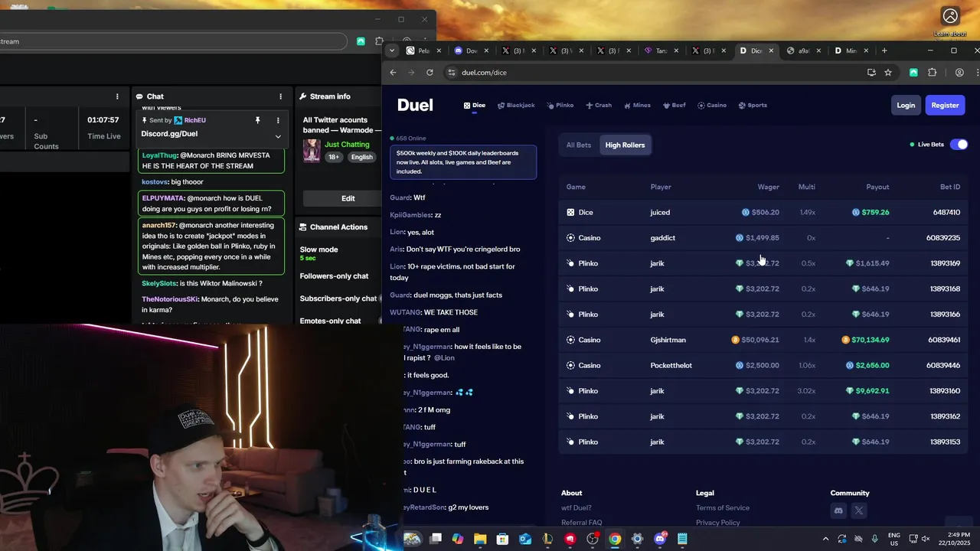This screenshot has width=980, height=551.
Task: Select Crash in the Duel navigation bar
Action: pyautogui.click(x=599, y=106)
